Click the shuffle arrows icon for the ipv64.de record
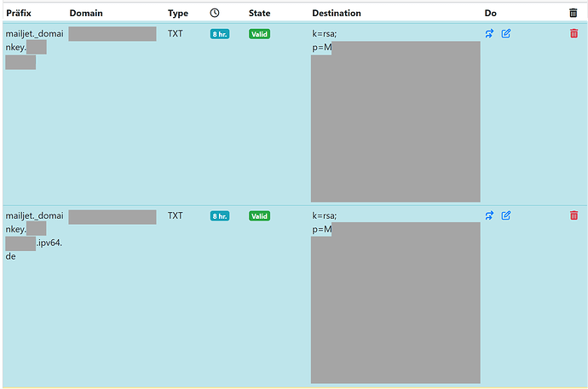Image resolution: width=588 pixels, height=389 pixels. click(489, 216)
